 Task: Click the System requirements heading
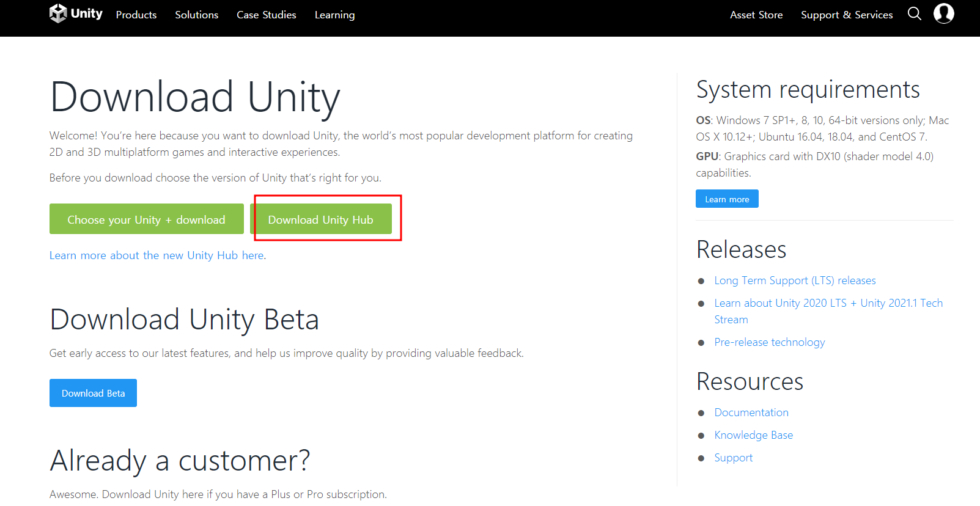[x=808, y=90]
